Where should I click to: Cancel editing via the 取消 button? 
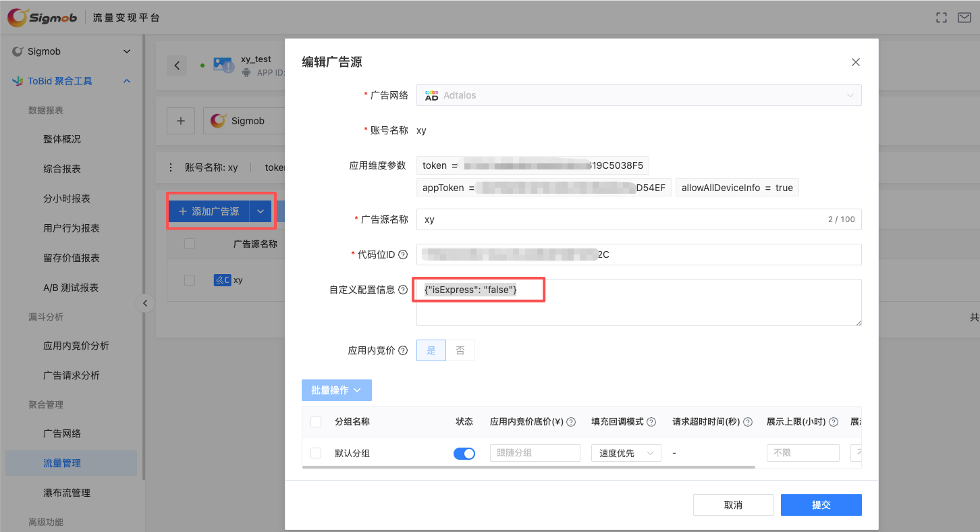click(733, 504)
